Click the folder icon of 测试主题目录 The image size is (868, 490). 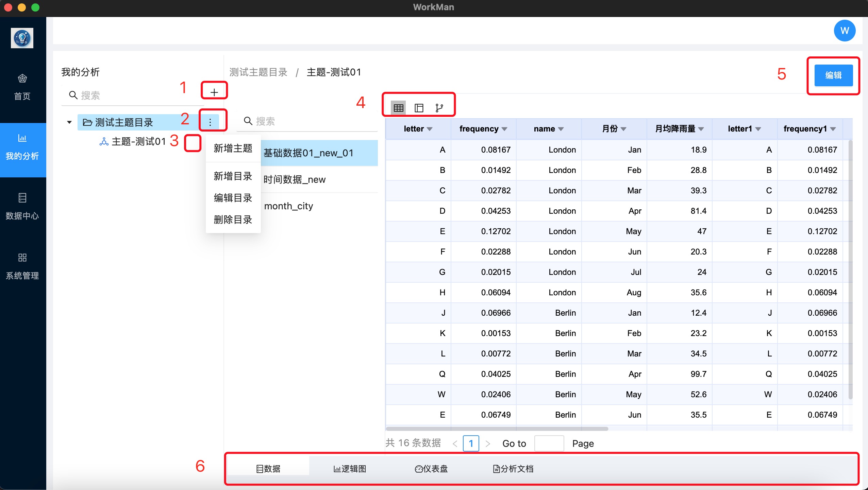(87, 122)
